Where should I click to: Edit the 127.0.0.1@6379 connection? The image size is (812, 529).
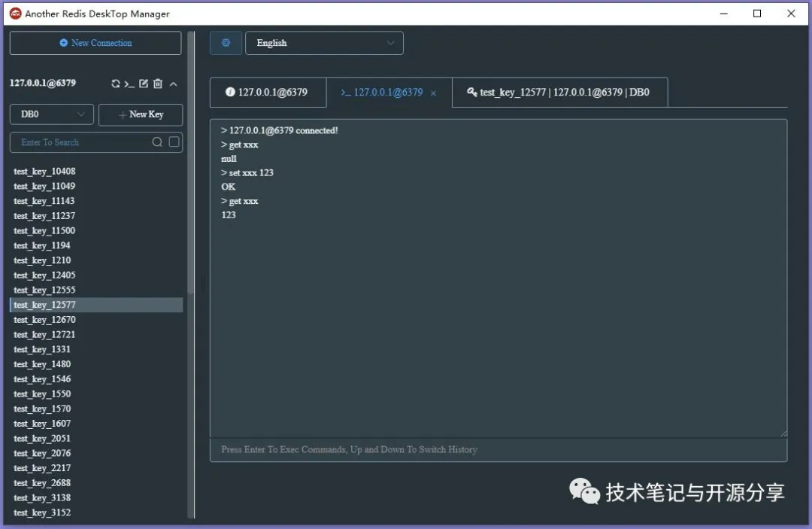144,84
